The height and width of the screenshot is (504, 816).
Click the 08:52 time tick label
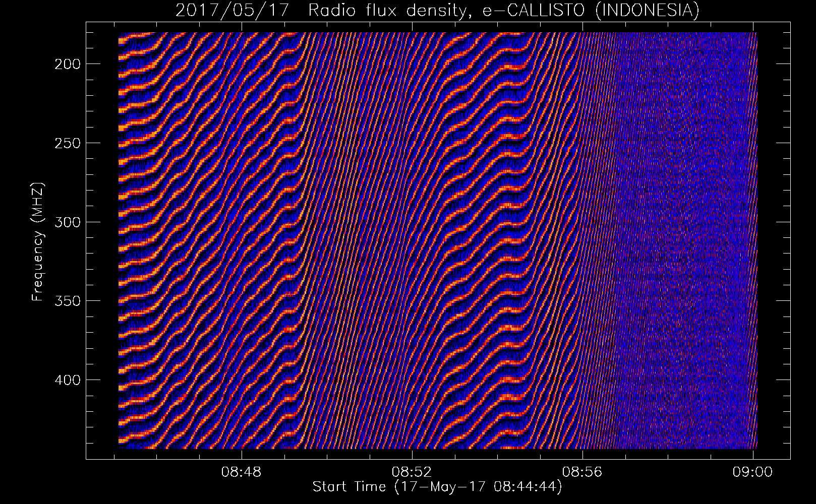[x=412, y=472]
